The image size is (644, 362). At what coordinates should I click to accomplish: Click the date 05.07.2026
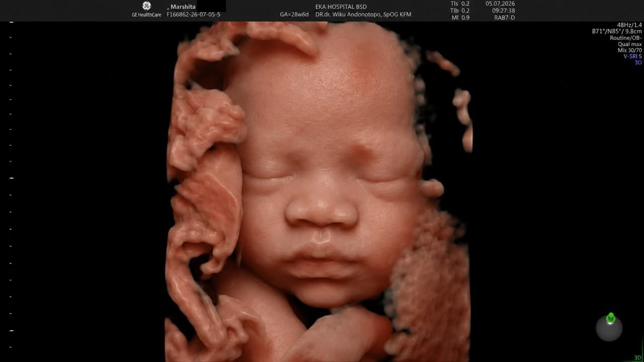[x=500, y=4]
